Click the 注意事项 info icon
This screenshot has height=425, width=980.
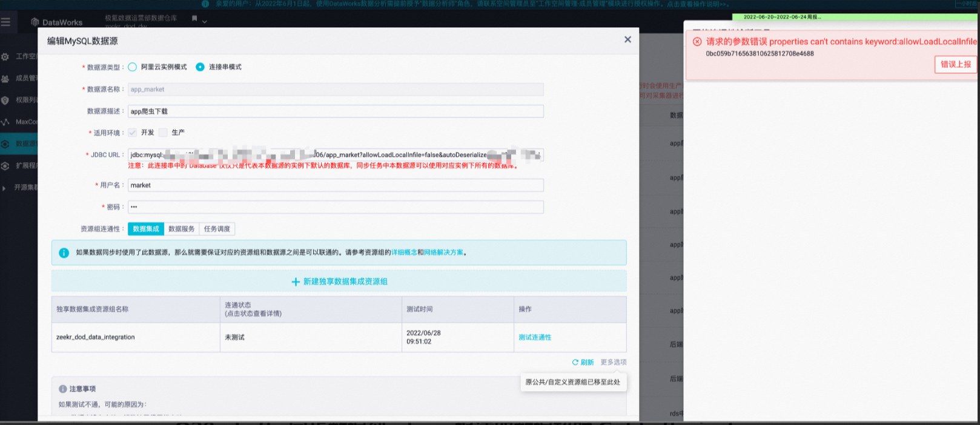pos(62,389)
